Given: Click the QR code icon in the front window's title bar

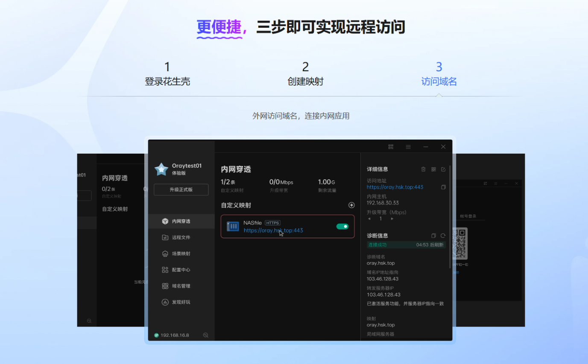Looking at the screenshot, I should click(391, 147).
